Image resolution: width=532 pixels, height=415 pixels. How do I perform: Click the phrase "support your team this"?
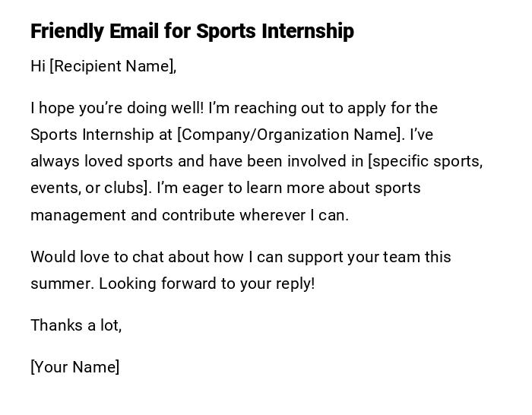point(372,257)
